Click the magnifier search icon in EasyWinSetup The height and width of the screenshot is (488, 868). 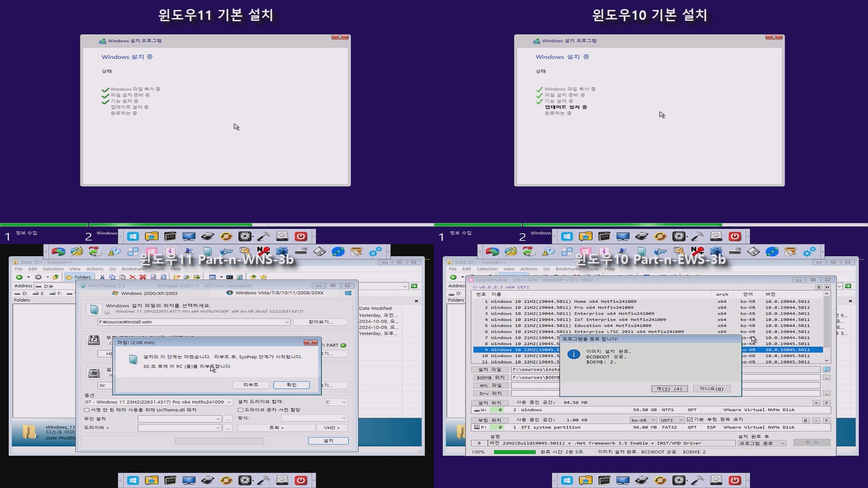tap(827, 370)
